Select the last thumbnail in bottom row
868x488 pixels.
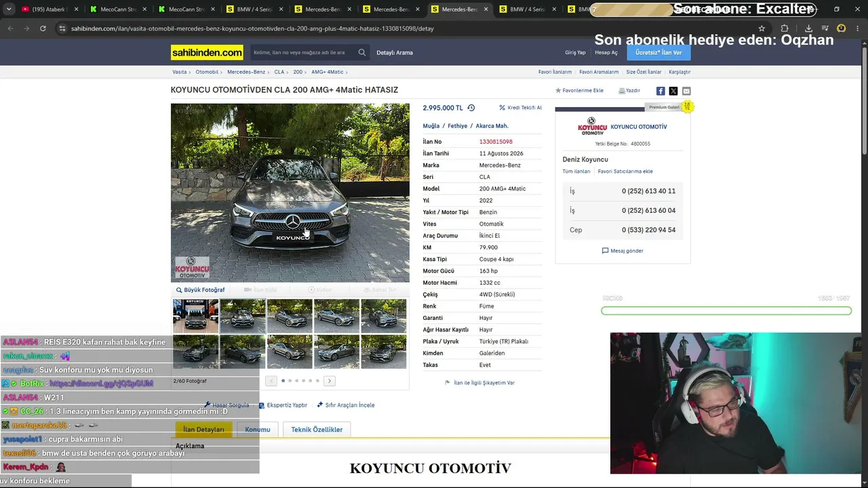click(384, 352)
